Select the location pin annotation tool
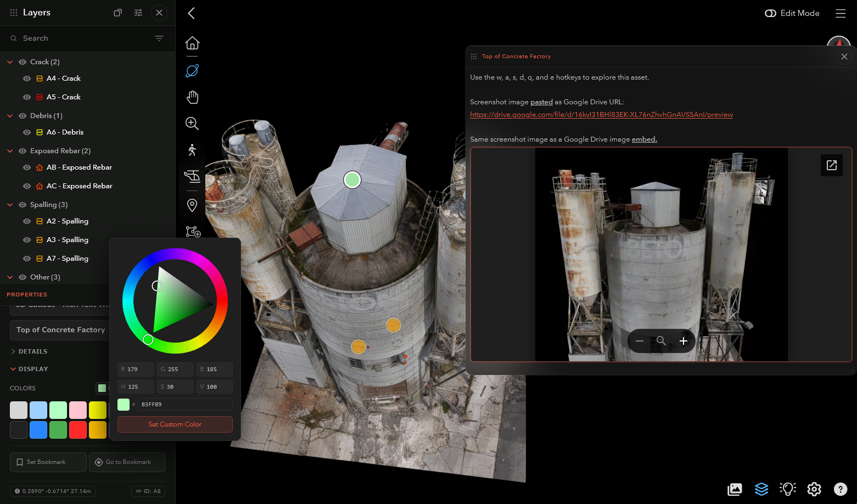 [x=192, y=205]
